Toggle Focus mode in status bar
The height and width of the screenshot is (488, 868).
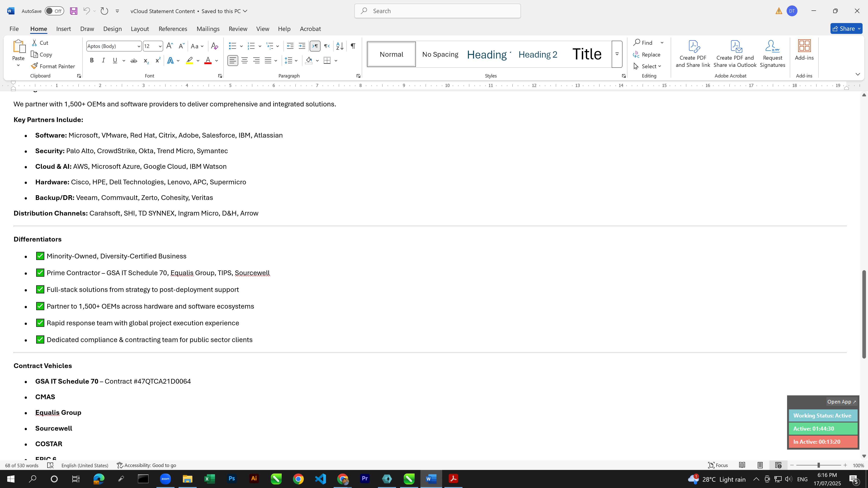[x=718, y=465]
